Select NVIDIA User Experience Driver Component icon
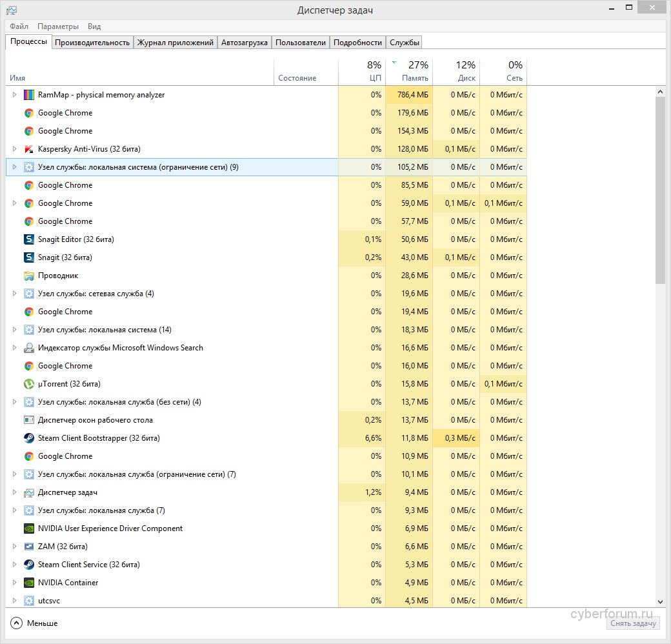This screenshot has height=644, width=671. [x=29, y=528]
